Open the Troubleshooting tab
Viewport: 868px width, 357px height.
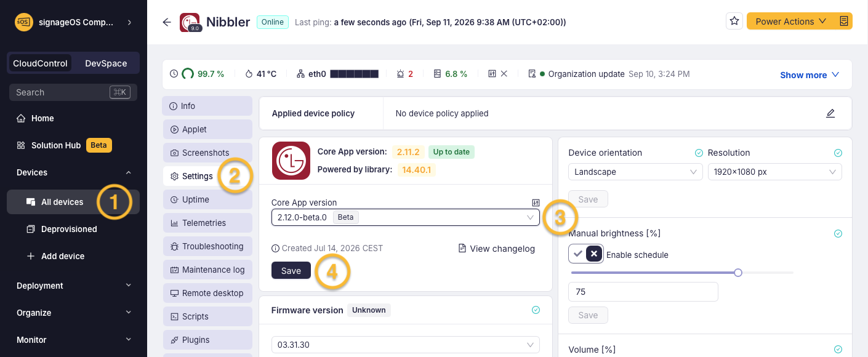[x=207, y=246]
